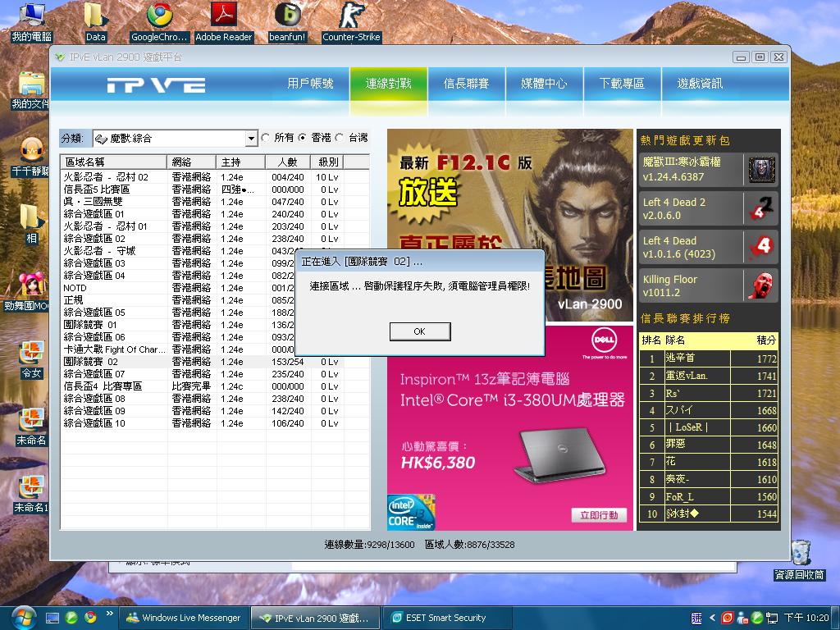Sort by 區域名稱 column header

[113, 162]
